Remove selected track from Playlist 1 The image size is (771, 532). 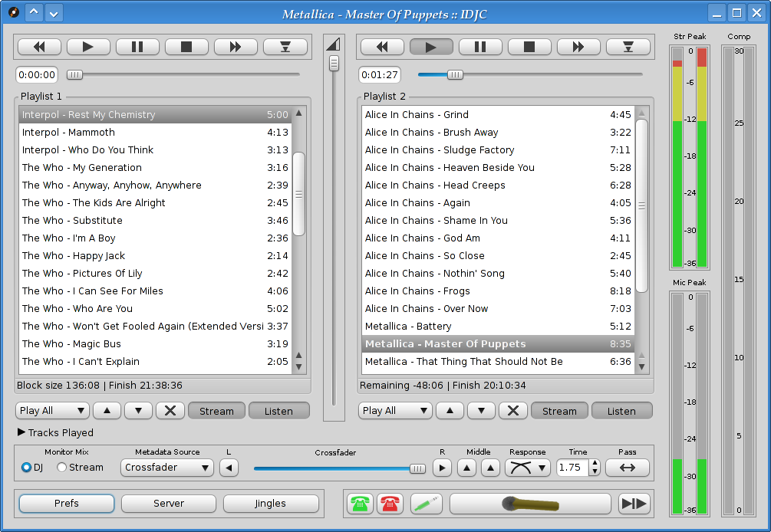[170, 411]
